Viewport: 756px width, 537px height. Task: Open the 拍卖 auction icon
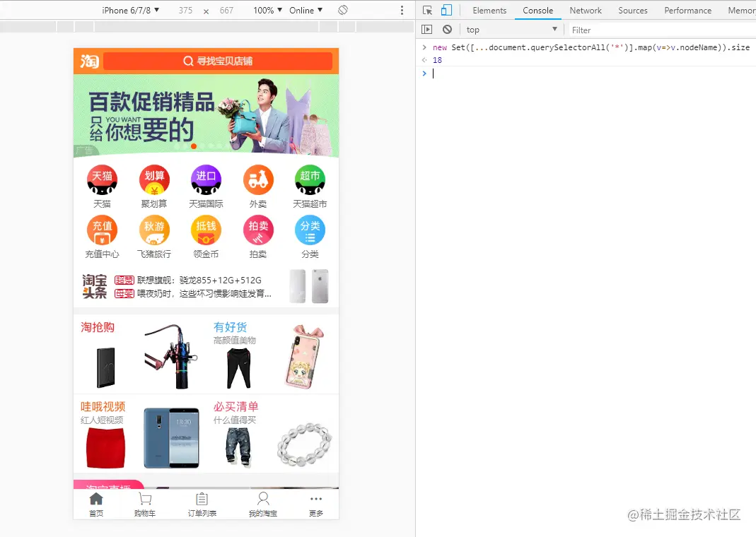coord(258,230)
